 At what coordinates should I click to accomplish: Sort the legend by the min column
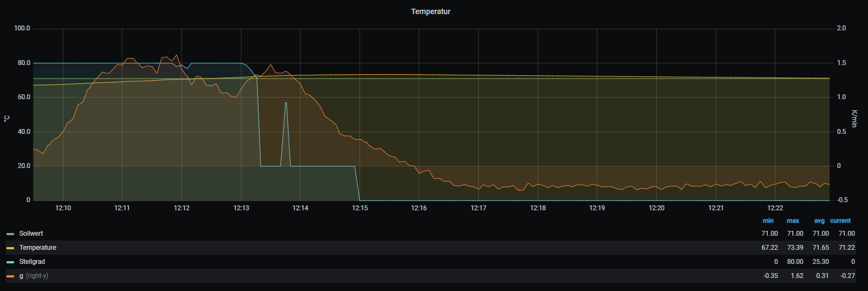click(x=768, y=221)
